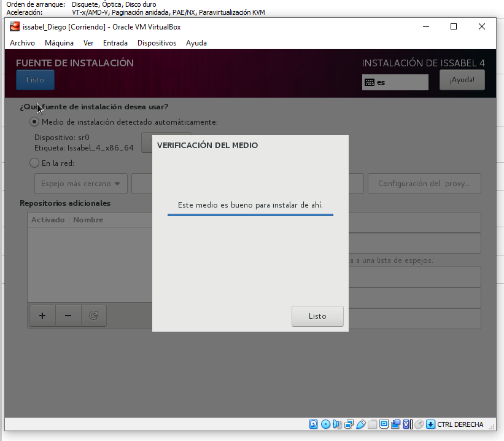Click the 'Nombre' column header
This screenshot has height=441, width=504.
[88, 220]
